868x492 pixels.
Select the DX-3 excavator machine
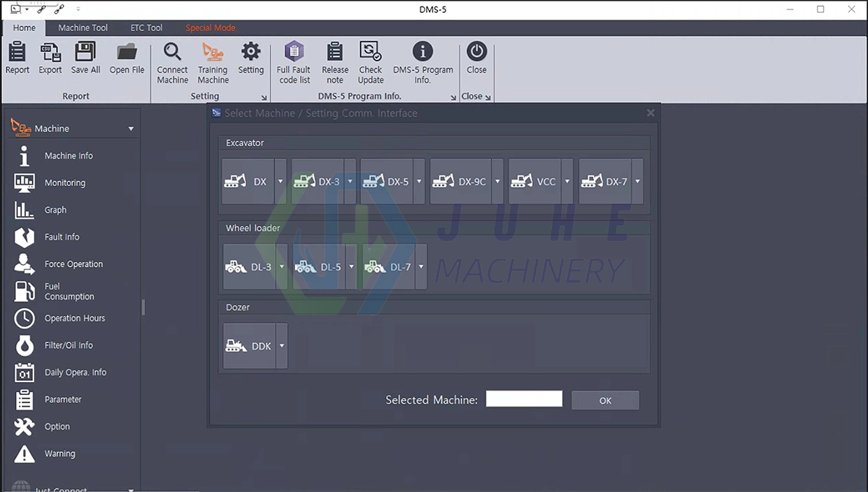tap(318, 182)
